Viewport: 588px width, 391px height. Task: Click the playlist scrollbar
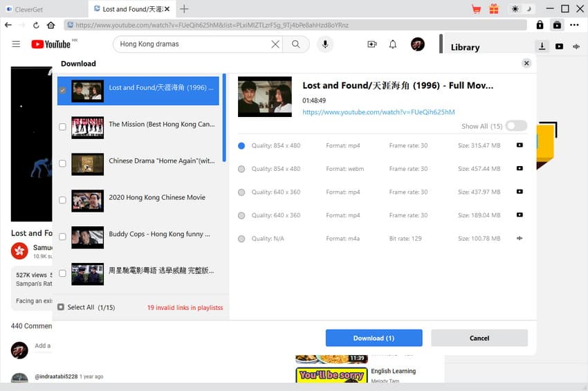tap(224, 118)
